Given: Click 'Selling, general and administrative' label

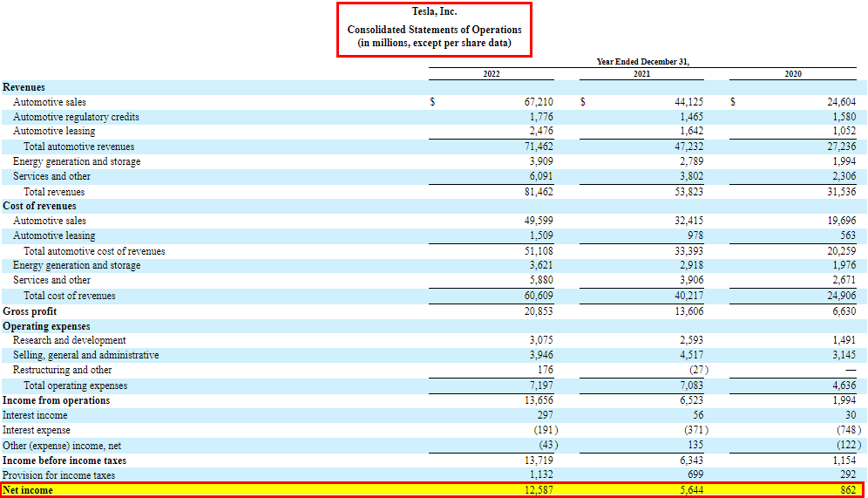Looking at the screenshot, I should click(85, 355).
